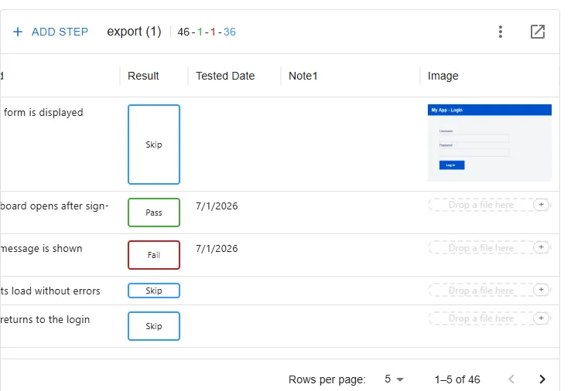Click Drop a file here in Fail row
The width and height of the screenshot is (588, 391).
point(481,247)
